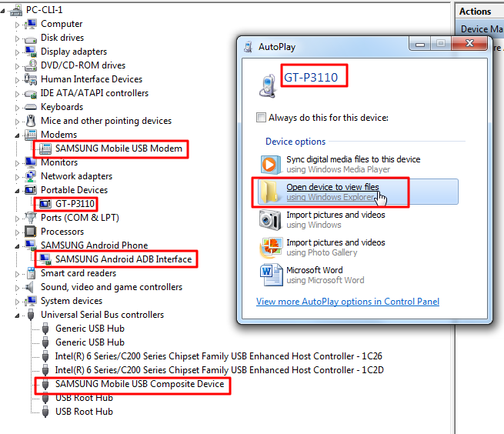Select Intel USB Enhanced Host Controller 1C2D
This screenshot has width=504, height=434.
(219, 370)
